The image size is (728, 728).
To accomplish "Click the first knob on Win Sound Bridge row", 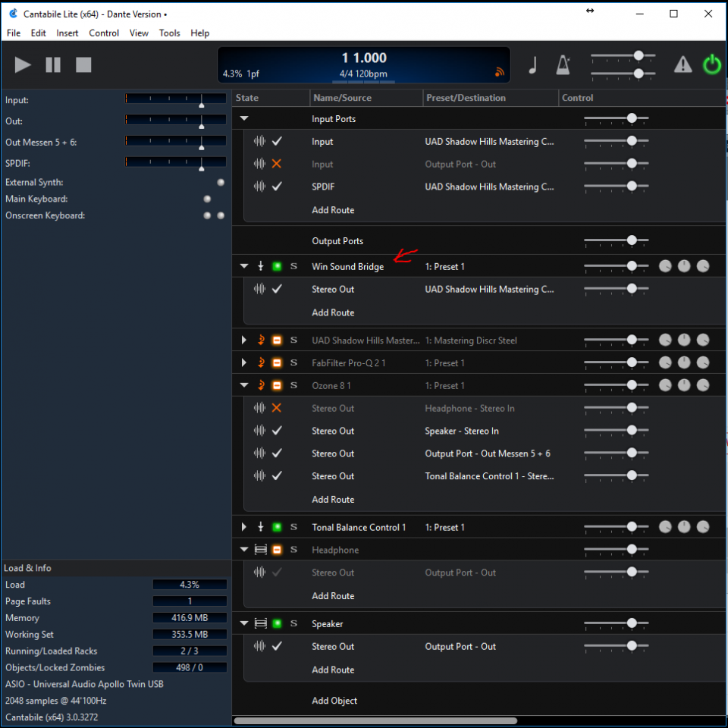I will point(665,266).
